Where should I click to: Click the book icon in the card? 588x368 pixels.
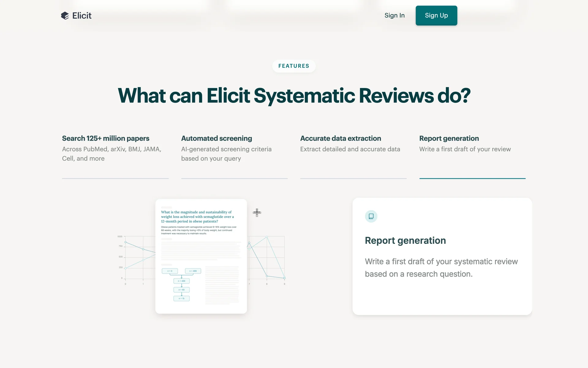point(371,216)
